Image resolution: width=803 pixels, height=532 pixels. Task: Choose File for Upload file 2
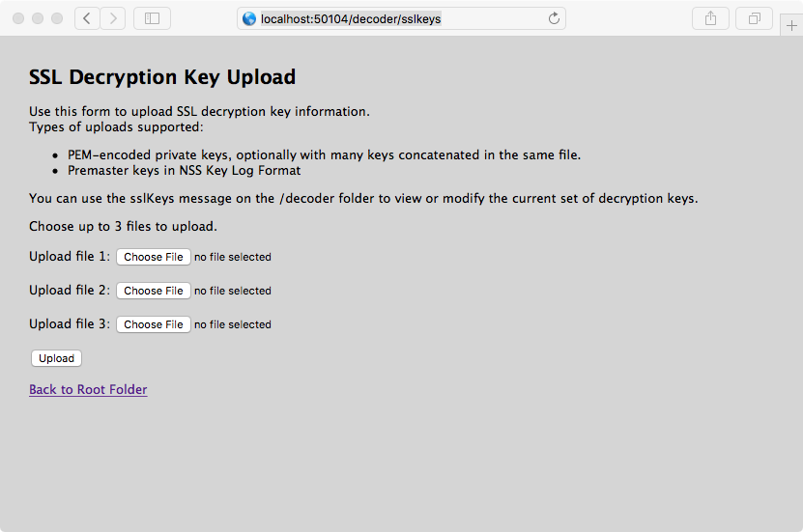153,291
